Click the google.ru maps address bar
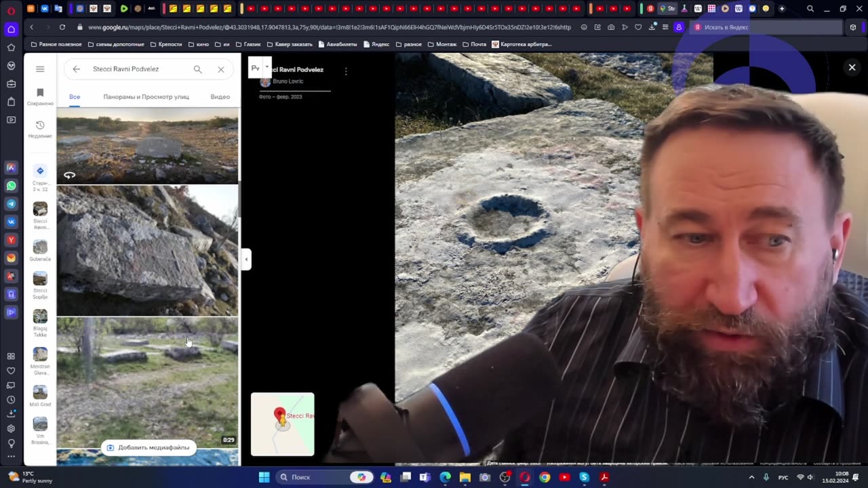Screen dimensions: 868x488 [x=329, y=27]
